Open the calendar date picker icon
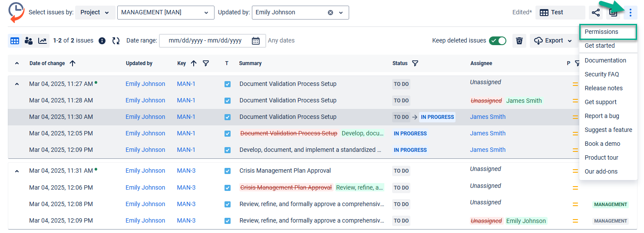 click(x=256, y=41)
